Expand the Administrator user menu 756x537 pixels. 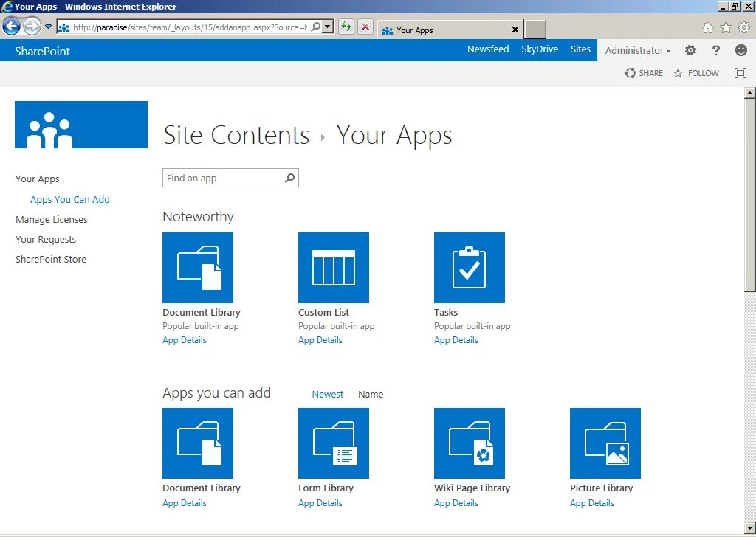coord(638,51)
